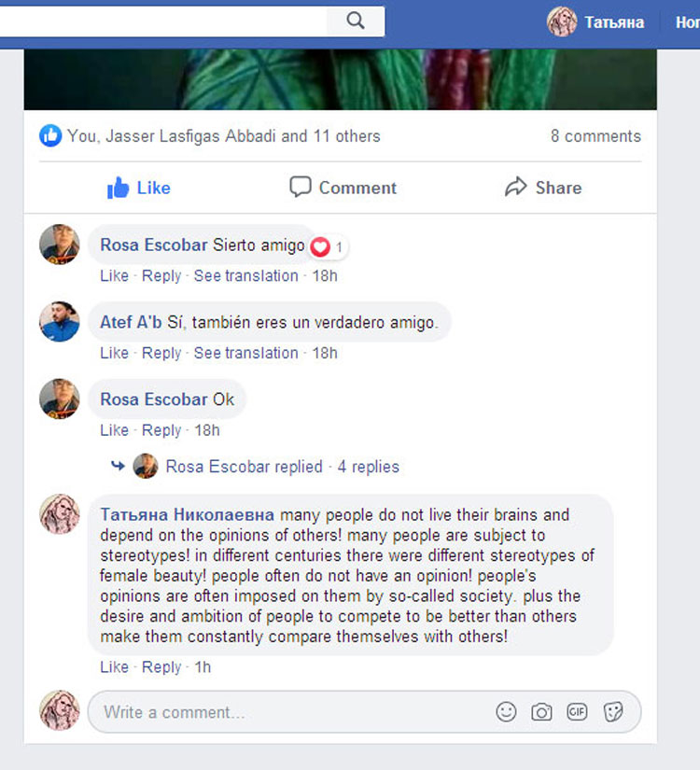This screenshot has height=770, width=700.
Task: Click the blue like reaction icon
Action: pyautogui.click(x=50, y=136)
